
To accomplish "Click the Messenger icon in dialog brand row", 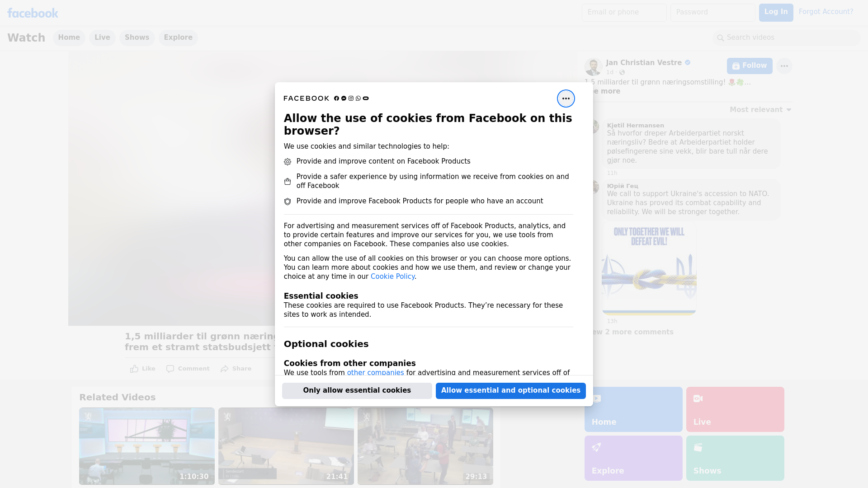I will coord(344,99).
